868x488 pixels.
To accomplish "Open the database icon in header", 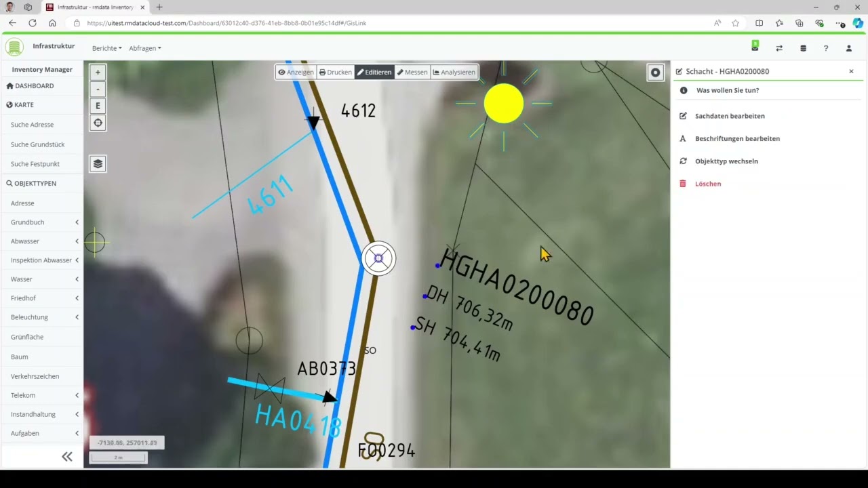I will (x=804, y=48).
